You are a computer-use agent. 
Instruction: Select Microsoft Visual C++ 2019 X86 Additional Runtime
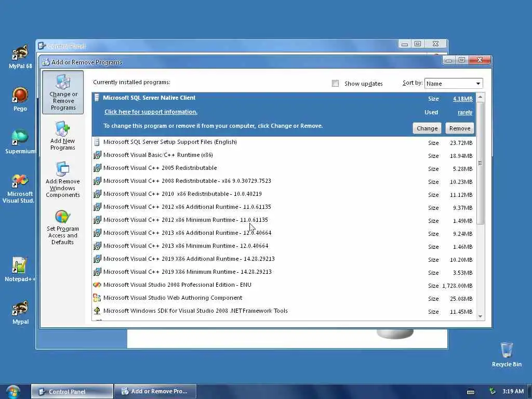click(x=284, y=259)
